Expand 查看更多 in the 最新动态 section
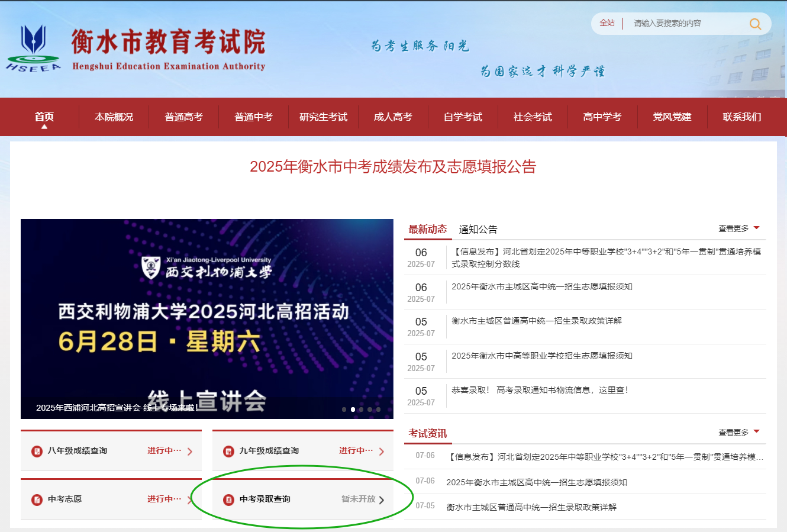Image resolution: width=787 pixels, height=532 pixels. 738,228
